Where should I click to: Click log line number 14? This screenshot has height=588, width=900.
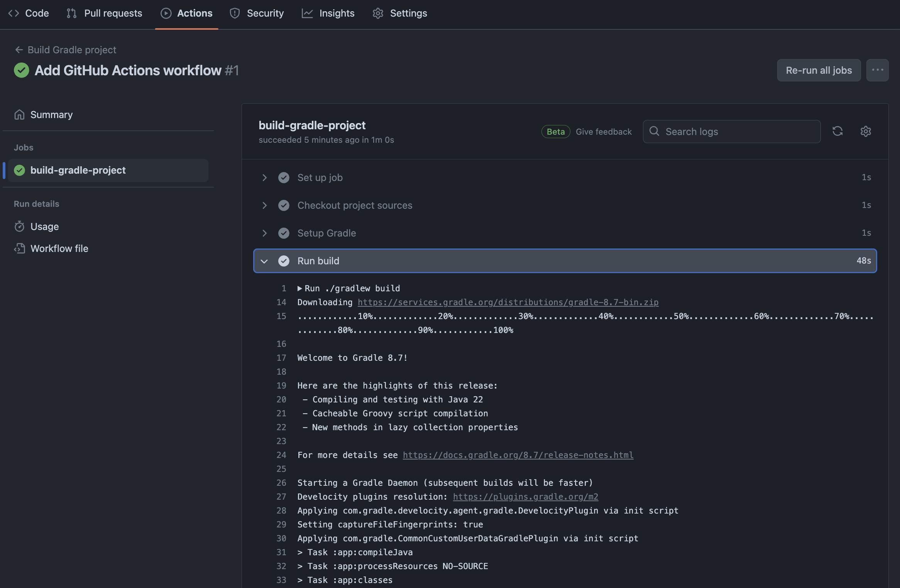[x=281, y=302]
